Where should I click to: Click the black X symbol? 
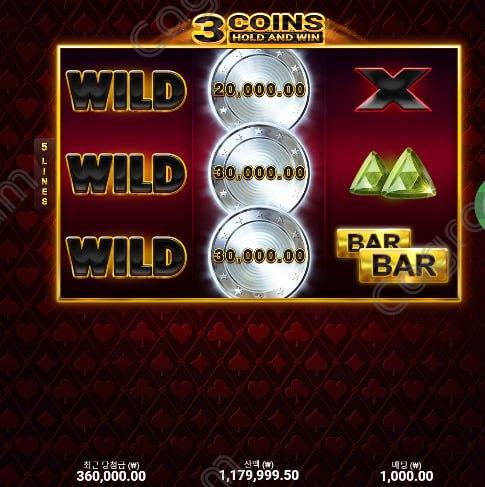393,89
